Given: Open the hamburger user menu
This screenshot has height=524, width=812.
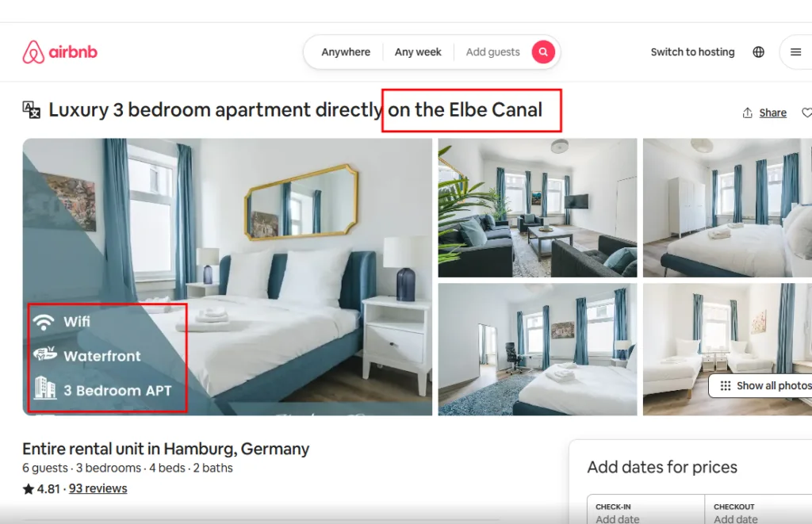Looking at the screenshot, I should coord(796,52).
